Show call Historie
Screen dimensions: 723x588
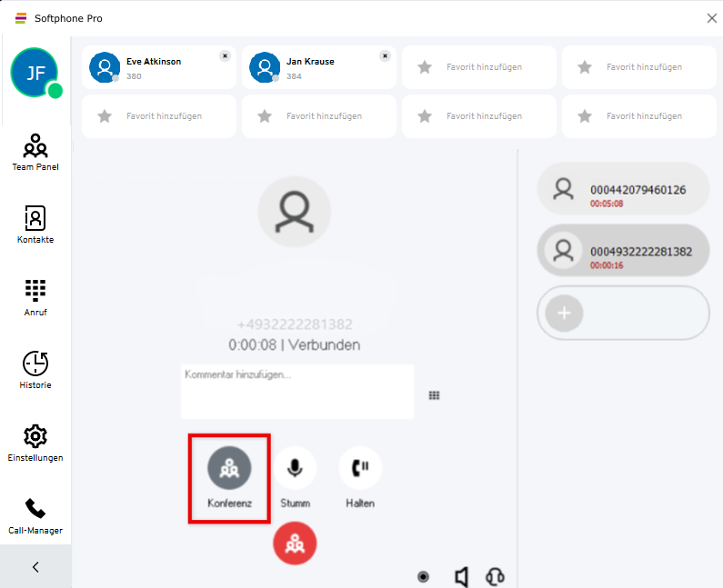(35, 370)
